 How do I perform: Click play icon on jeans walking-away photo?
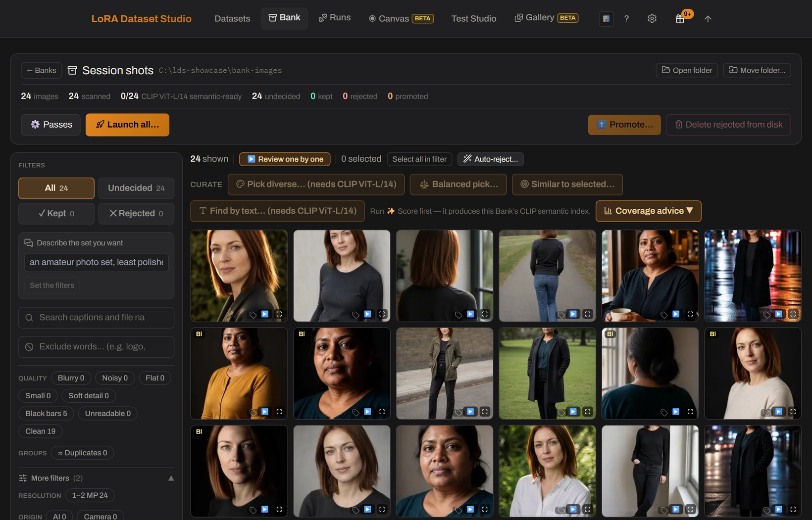[x=573, y=314]
